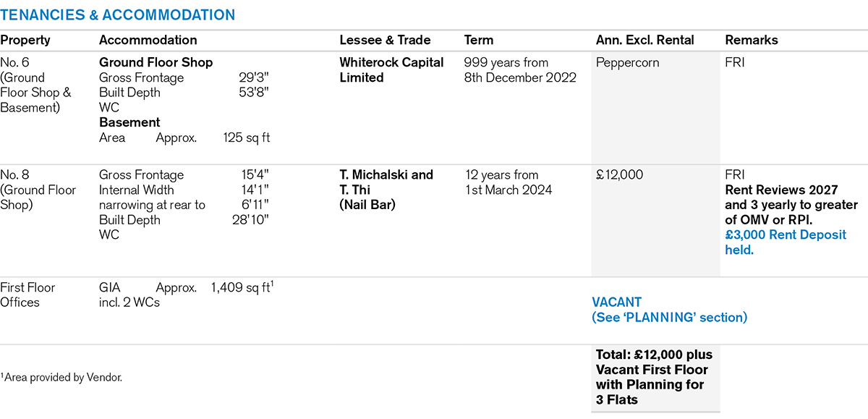Select the First Floor Offices property cell

coord(27,295)
